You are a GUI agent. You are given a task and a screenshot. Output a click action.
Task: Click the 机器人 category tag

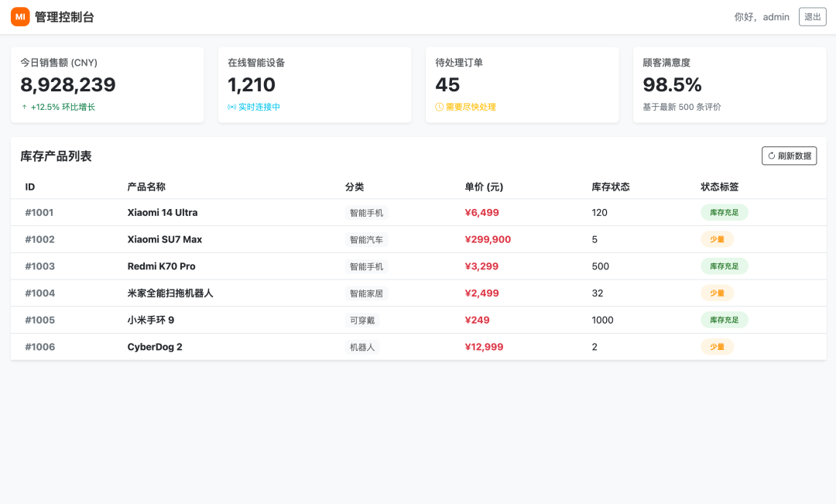362,347
